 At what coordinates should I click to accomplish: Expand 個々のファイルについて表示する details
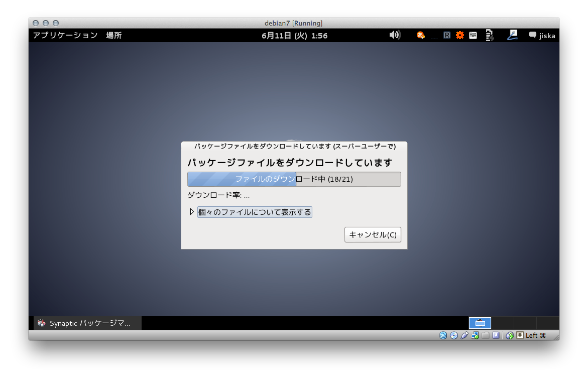tap(251, 212)
